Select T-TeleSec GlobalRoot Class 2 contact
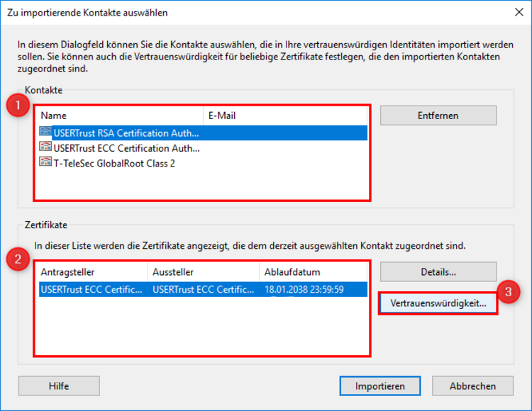 [x=203, y=163]
